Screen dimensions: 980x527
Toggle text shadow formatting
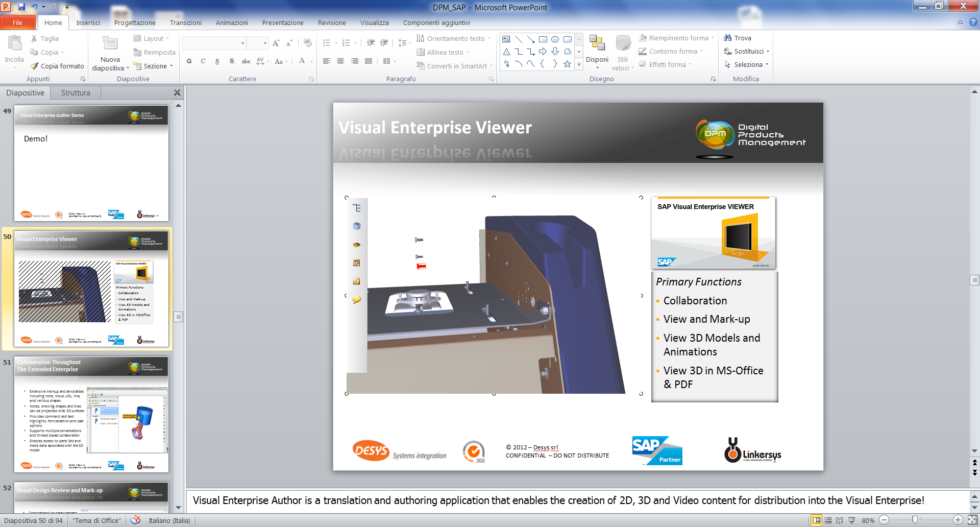[x=232, y=61]
